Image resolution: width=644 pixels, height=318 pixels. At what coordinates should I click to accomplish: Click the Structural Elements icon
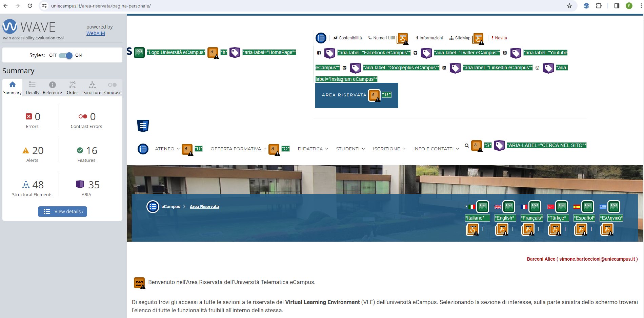26,184
